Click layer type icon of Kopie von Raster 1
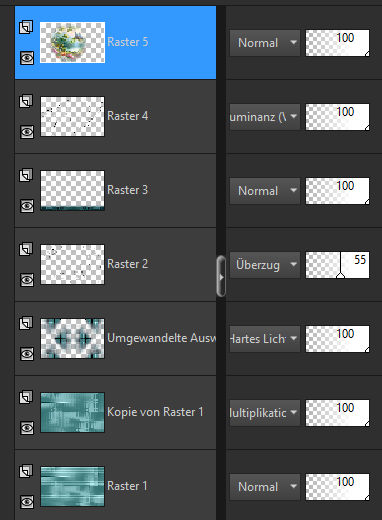The height and width of the screenshot is (520, 382). coord(26,397)
